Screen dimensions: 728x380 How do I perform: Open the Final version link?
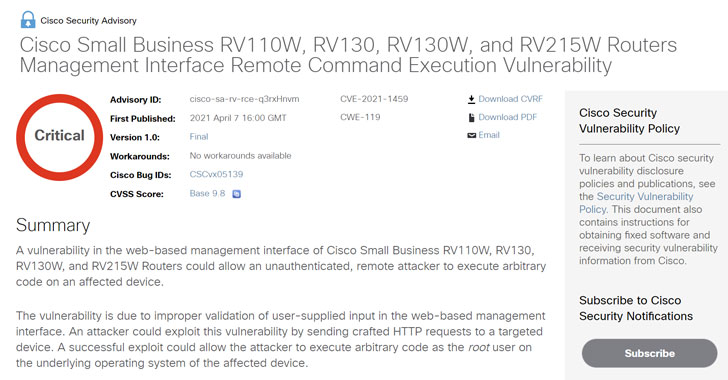click(x=199, y=137)
